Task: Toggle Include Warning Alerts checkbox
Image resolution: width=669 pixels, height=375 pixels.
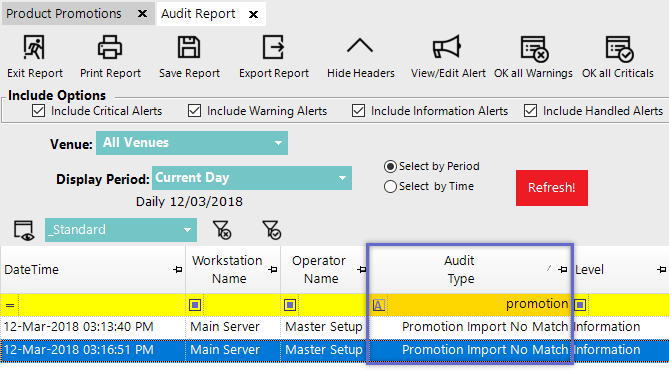Action: click(195, 111)
